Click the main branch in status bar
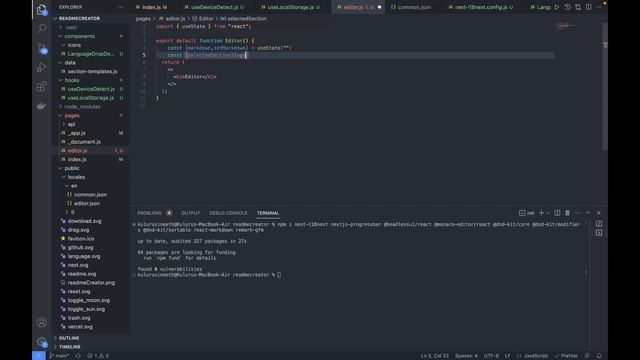Image resolution: width=640 pixels, height=360 pixels. click(x=59, y=356)
